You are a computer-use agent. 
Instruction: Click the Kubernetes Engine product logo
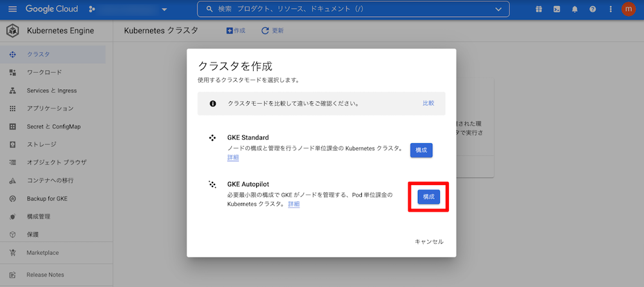[x=13, y=30]
